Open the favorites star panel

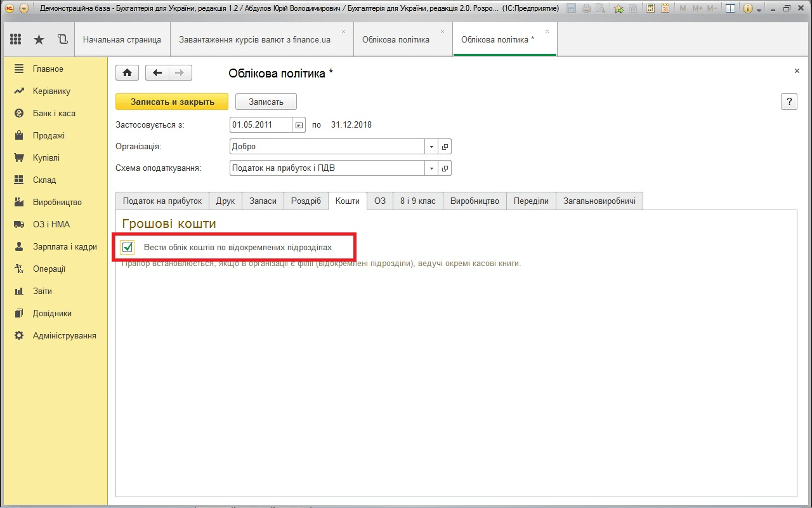[x=39, y=39]
